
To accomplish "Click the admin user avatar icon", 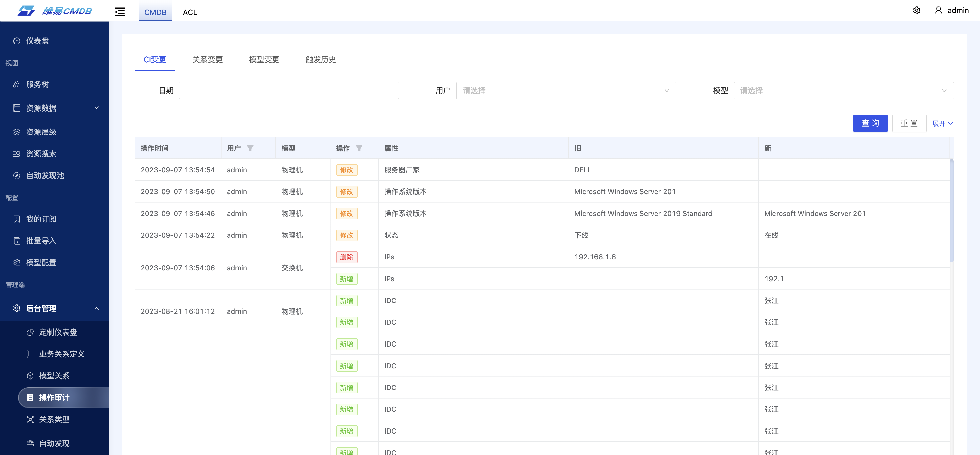I will point(938,10).
